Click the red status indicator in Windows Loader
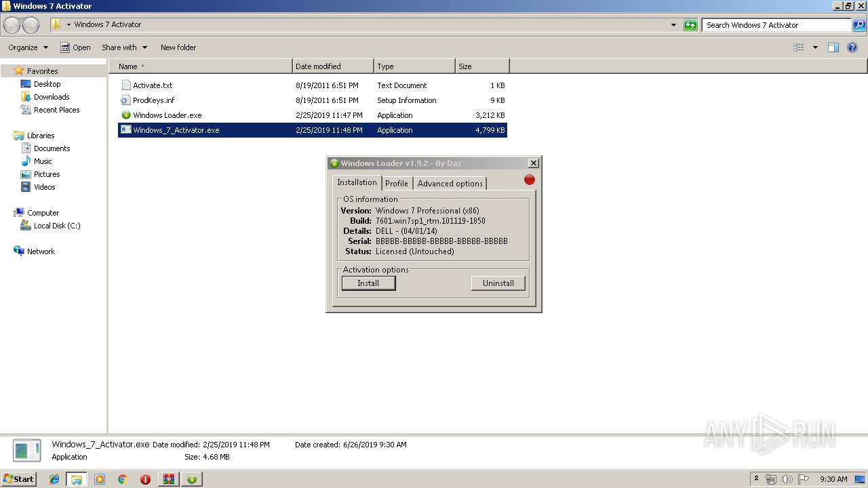 530,180
